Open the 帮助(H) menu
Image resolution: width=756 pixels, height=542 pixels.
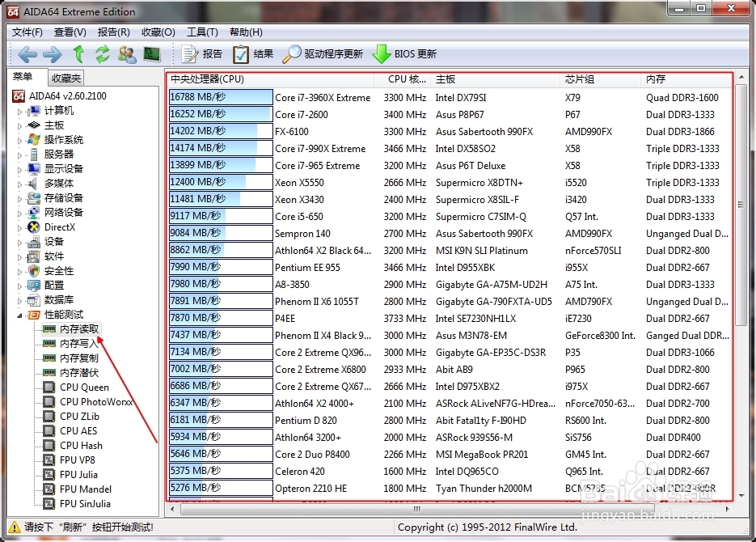[x=246, y=32]
